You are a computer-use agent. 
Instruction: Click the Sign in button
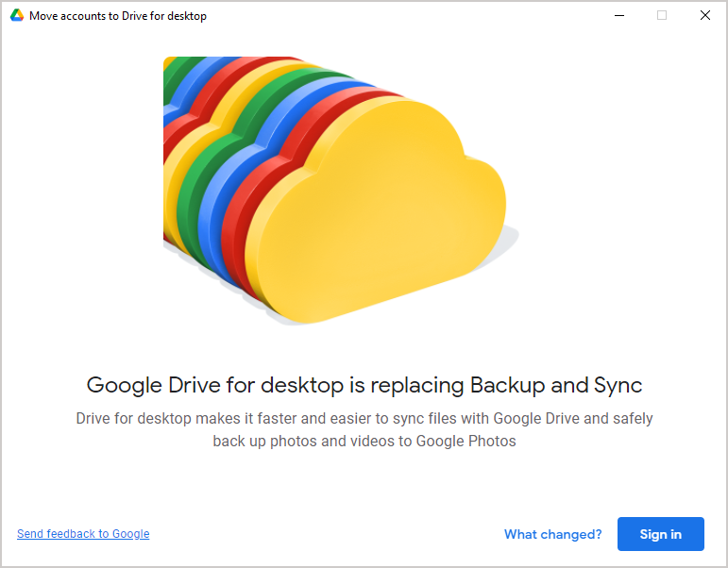[x=660, y=534]
